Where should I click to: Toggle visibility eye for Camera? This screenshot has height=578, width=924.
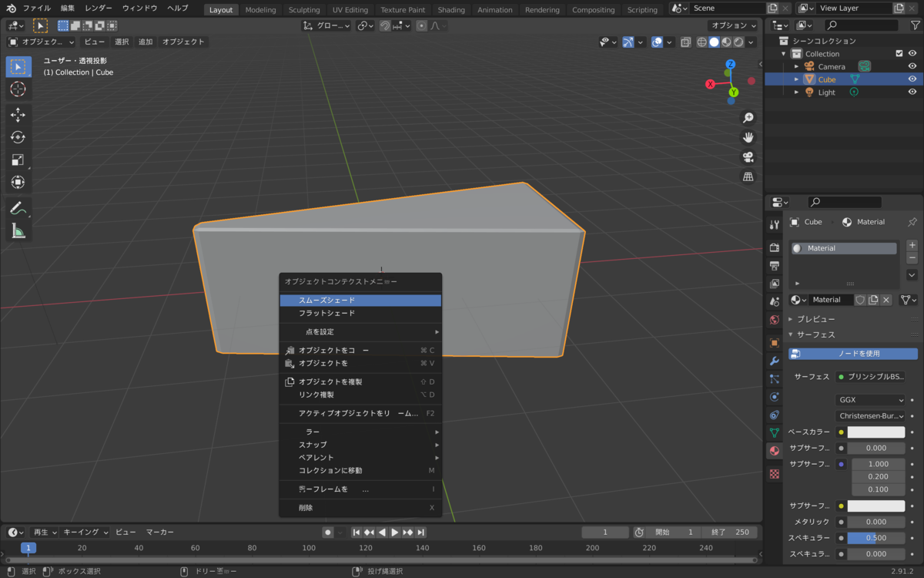[912, 66]
